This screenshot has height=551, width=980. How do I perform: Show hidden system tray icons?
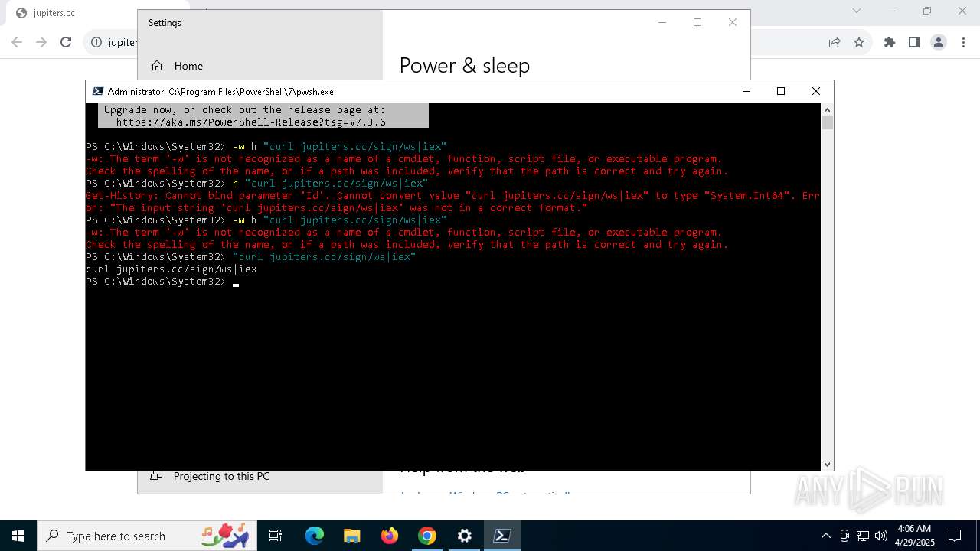pyautogui.click(x=825, y=536)
